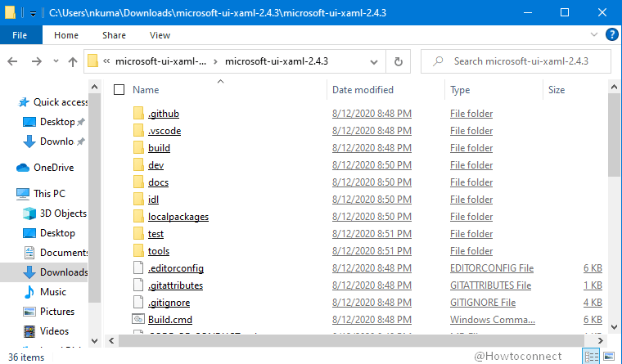Open the address bar history dropdown
This screenshot has height=364, width=622.
click(374, 62)
